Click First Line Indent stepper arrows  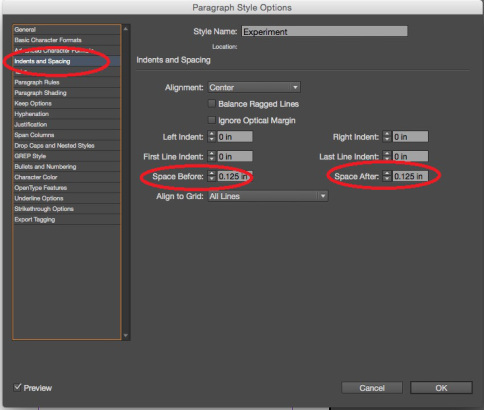tap(212, 156)
